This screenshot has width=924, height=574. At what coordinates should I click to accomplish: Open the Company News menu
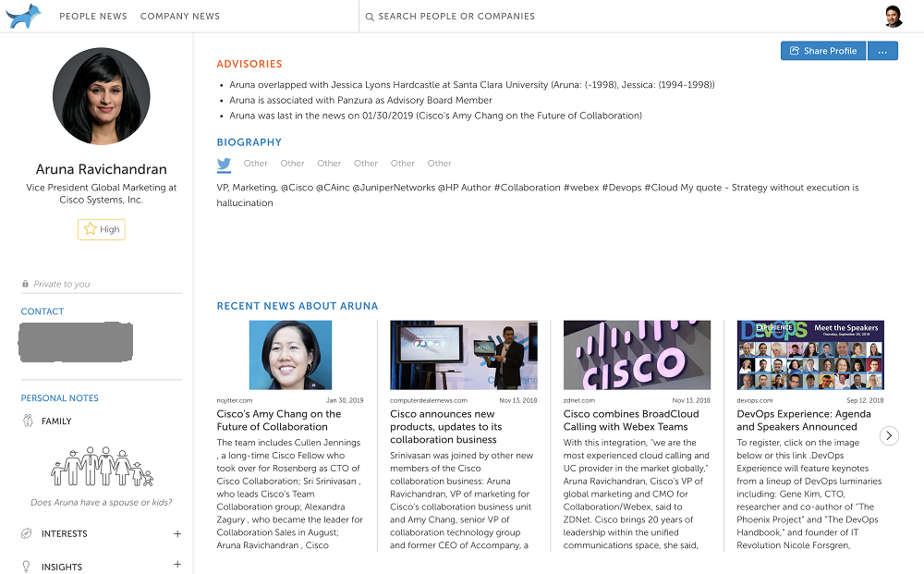click(x=180, y=16)
